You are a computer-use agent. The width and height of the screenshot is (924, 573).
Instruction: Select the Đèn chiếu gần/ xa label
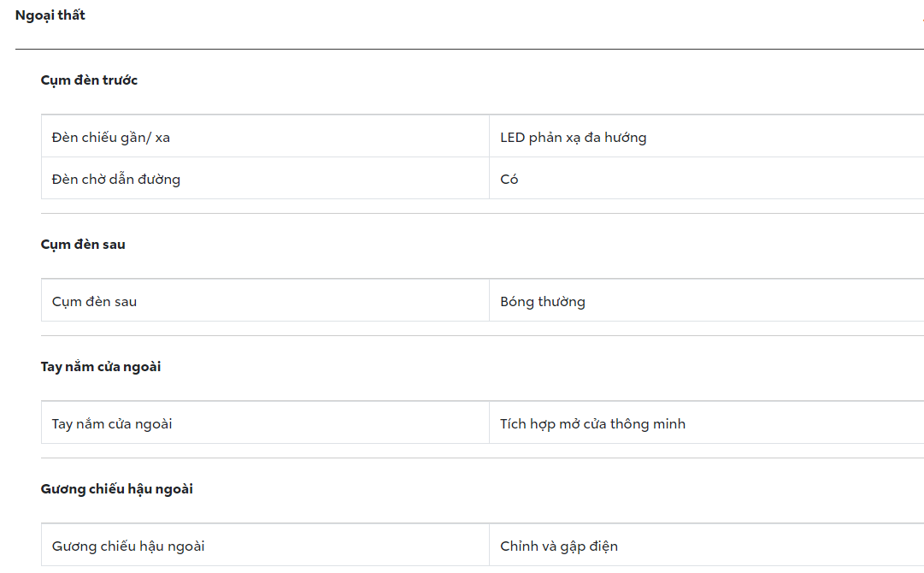click(x=111, y=137)
